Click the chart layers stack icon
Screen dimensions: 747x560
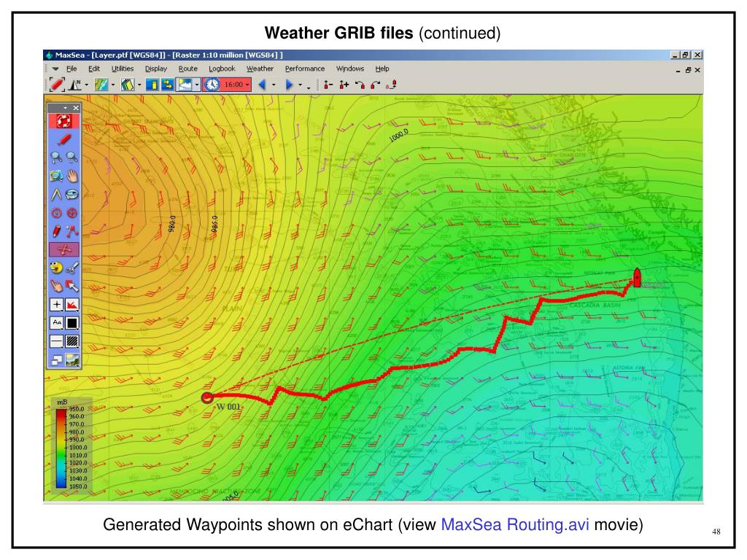coord(127,85)
